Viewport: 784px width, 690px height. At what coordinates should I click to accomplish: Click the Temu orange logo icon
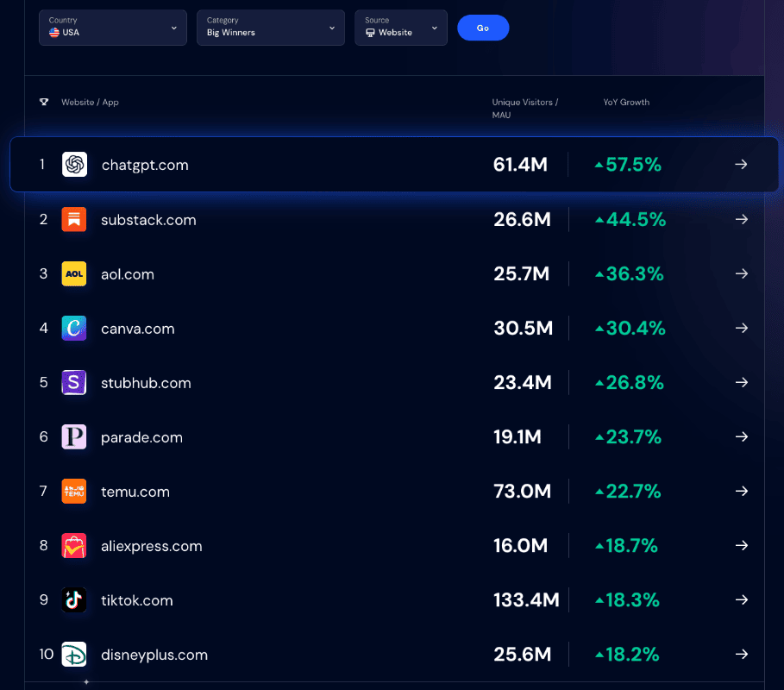tap(74, 492)
